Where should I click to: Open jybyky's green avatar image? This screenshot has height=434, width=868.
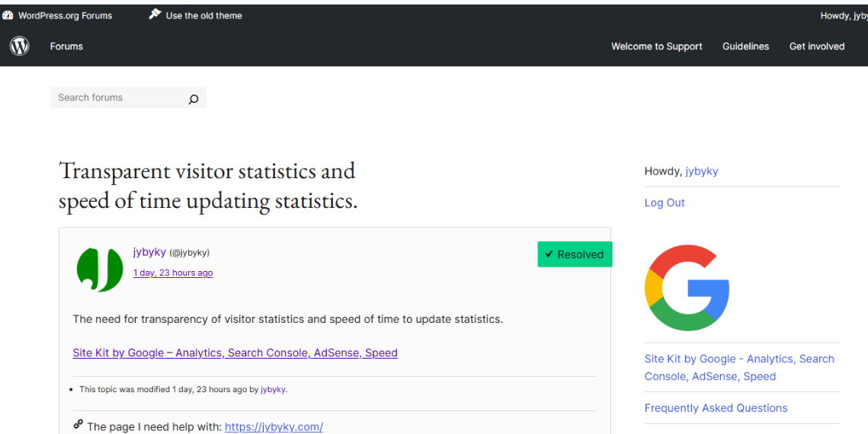(x=100, y=270)
